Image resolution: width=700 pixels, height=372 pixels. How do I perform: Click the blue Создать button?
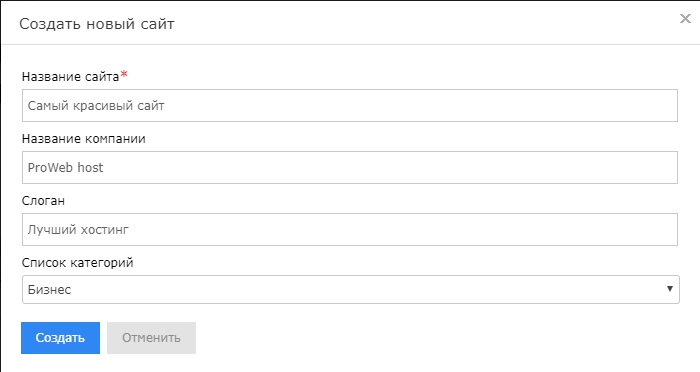point(60,338)
